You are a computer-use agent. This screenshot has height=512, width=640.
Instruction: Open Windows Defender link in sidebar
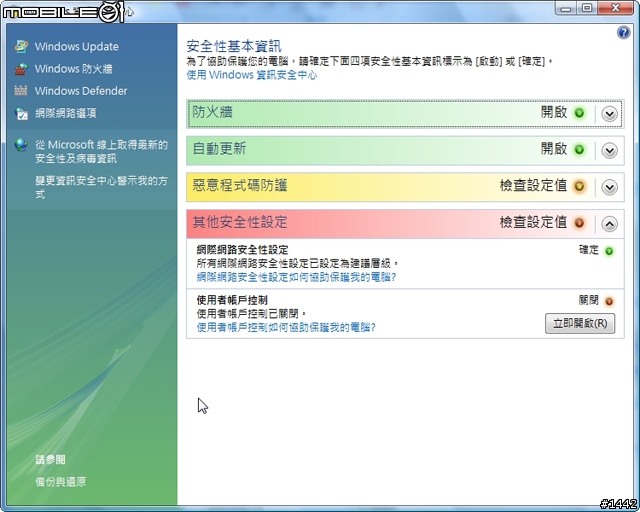pos(81,91)
